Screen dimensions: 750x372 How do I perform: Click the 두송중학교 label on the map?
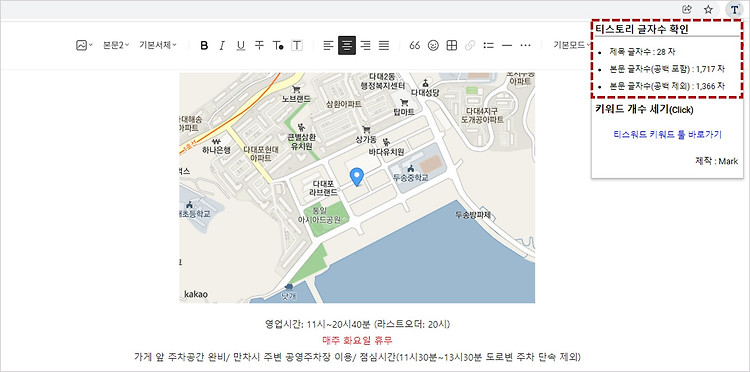[x=410, y=177]
